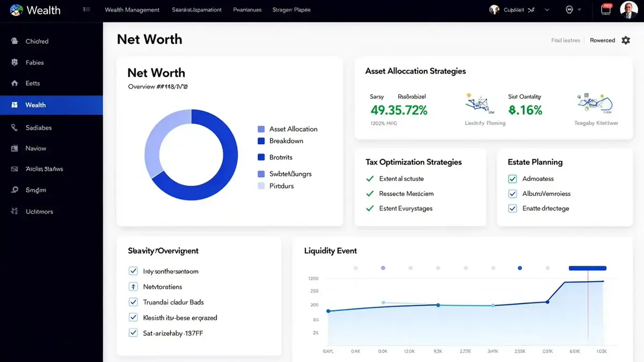Open the list icon beside Wealth logo
Screen dimensions: 644x362
pyautogui.click(x=87, y=10)
